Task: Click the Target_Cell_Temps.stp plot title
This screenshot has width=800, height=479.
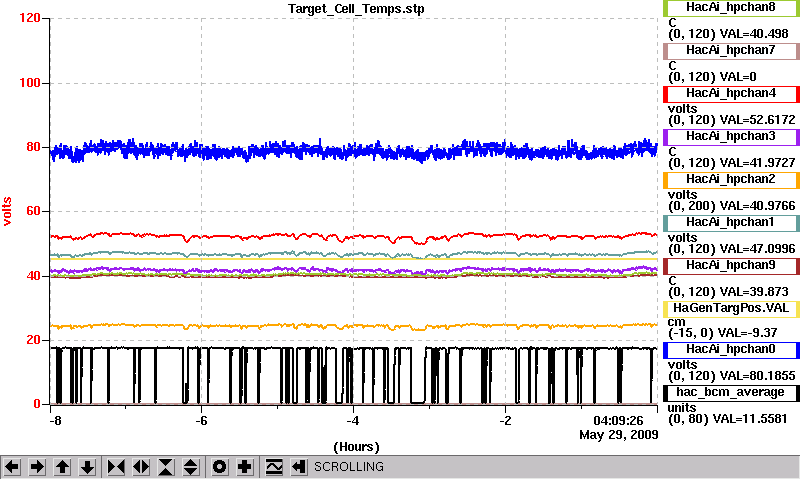Action: pos(356,9)
